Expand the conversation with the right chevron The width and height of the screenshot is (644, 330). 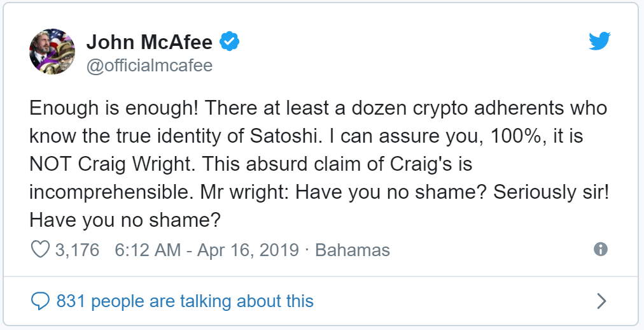coord(601,301)
